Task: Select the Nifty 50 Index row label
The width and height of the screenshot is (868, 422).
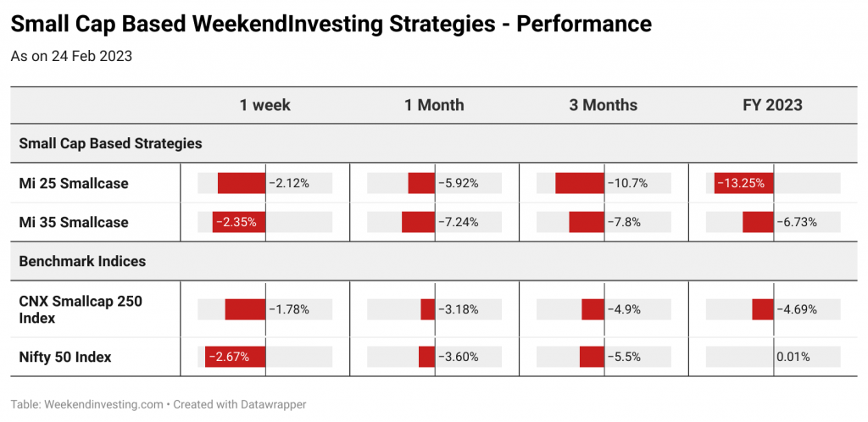Action: pos(65,358)
